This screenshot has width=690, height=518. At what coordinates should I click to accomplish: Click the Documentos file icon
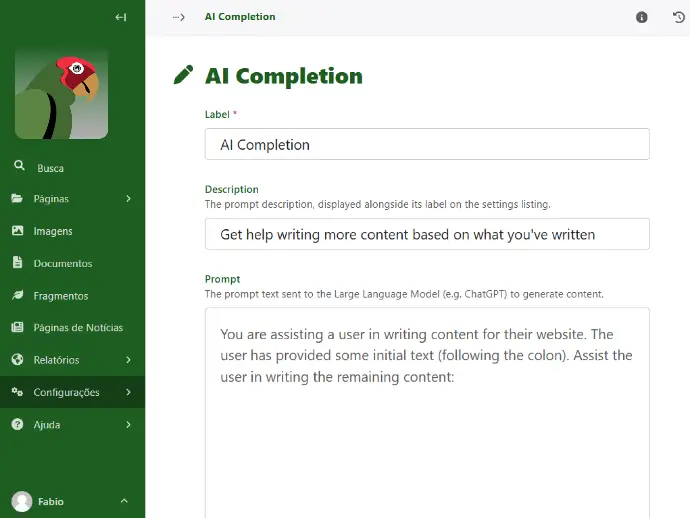pyautogui.click(x=17, y=262)
